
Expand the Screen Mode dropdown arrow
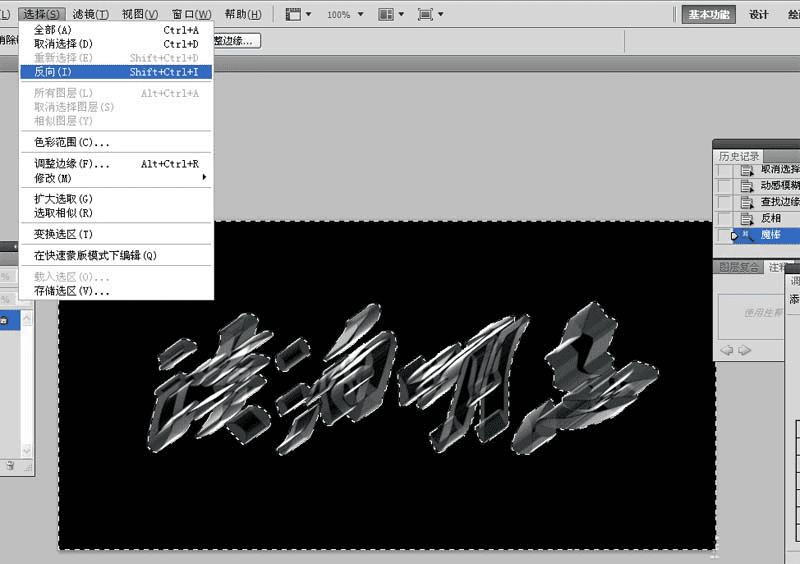pos(440,14)
